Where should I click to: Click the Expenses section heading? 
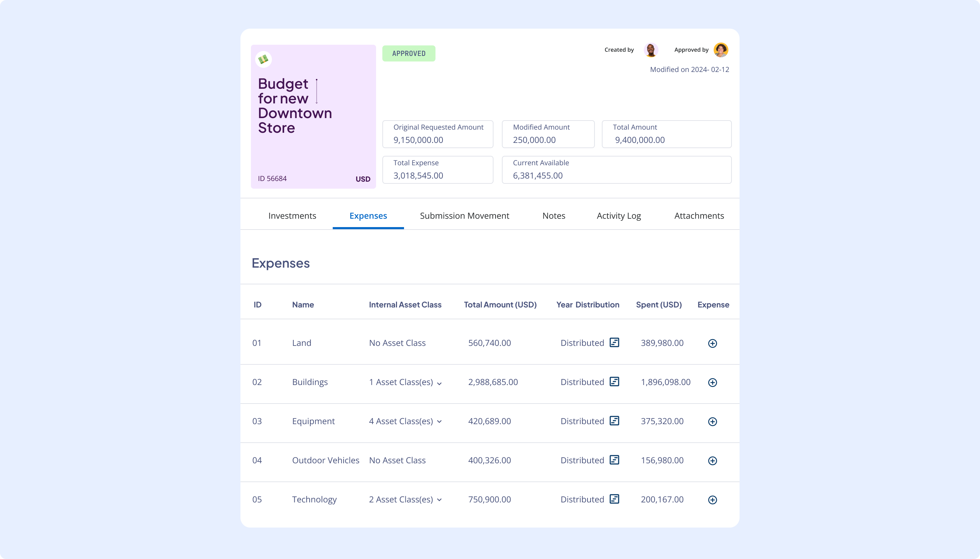[281, 263]
